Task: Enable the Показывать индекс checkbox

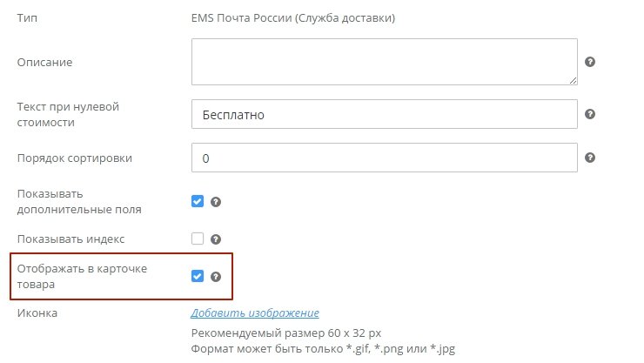Action: 198,239
